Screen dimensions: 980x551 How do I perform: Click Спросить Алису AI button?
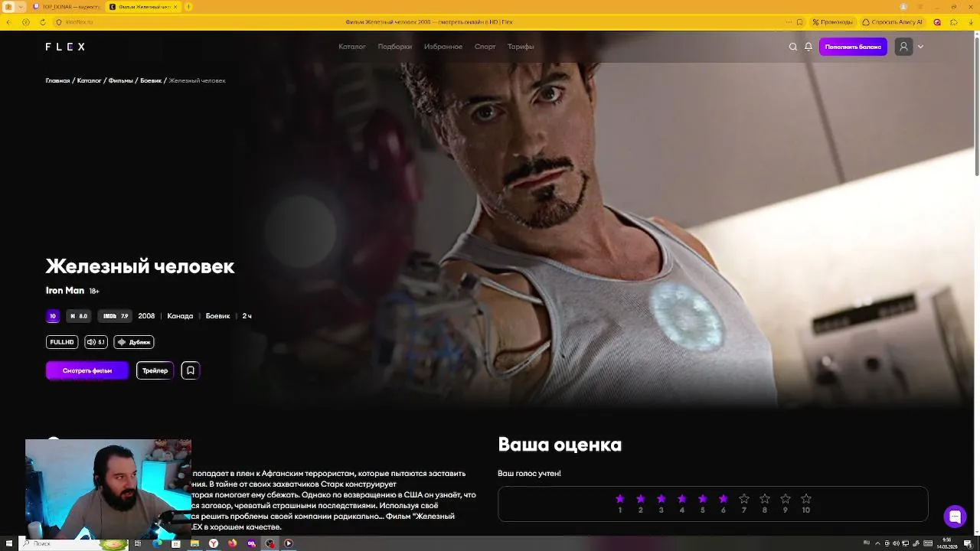(893, 22)
